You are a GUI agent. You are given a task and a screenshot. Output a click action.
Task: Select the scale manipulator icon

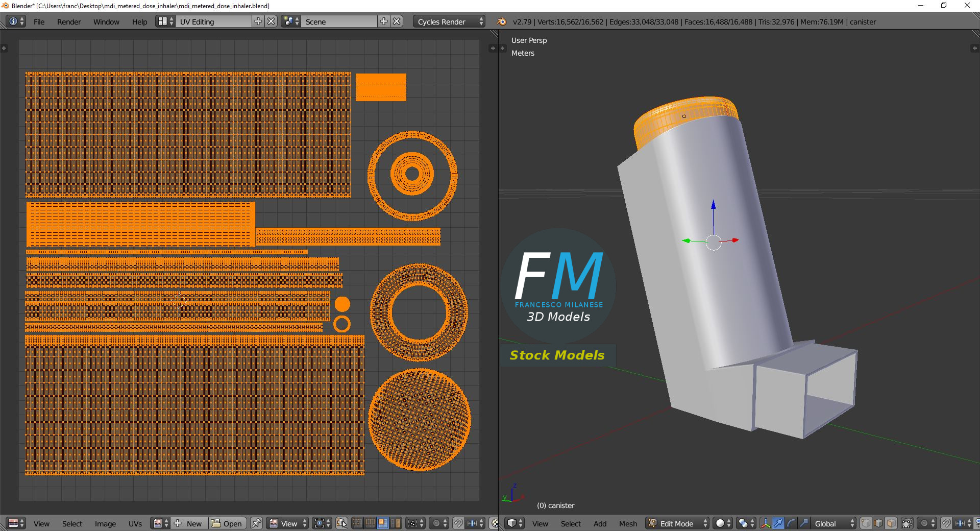804,523
